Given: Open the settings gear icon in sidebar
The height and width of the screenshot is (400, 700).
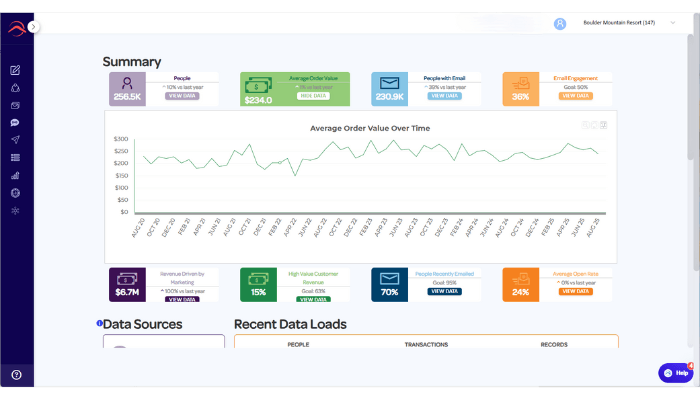Looking at the screenshot, I should (16, 210).
